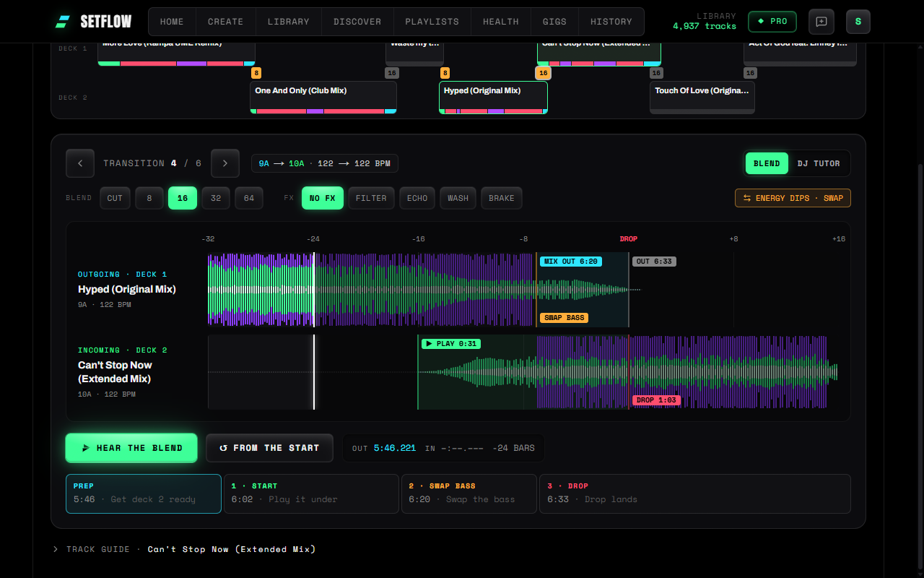
Task: Restart playback with From The Start
Action: point(269,448)
